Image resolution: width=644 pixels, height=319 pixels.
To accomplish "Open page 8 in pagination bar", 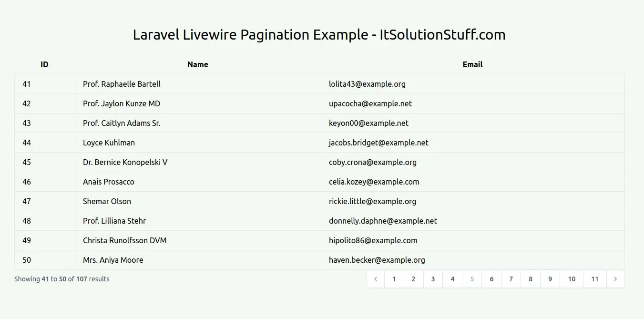I will 531,279.
